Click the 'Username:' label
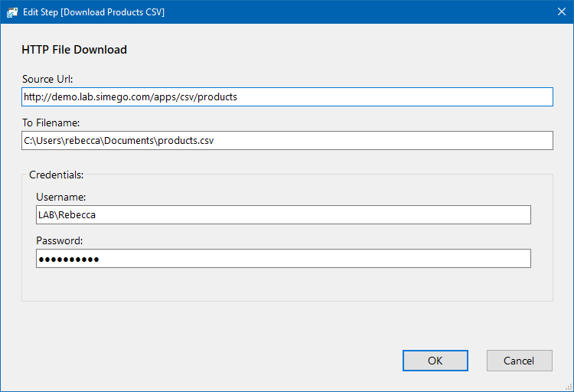This screenshot has width=574, height=392. [x=60, y=197]
